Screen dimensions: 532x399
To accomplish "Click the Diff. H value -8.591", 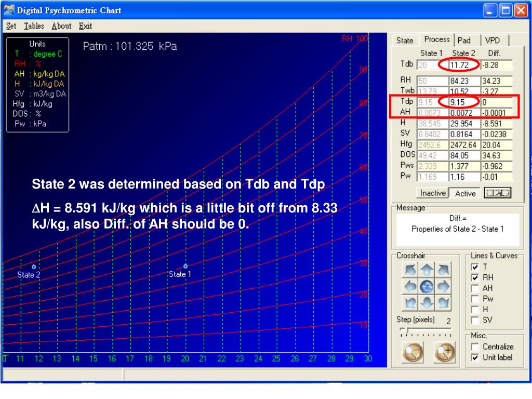I will [497, 124].
